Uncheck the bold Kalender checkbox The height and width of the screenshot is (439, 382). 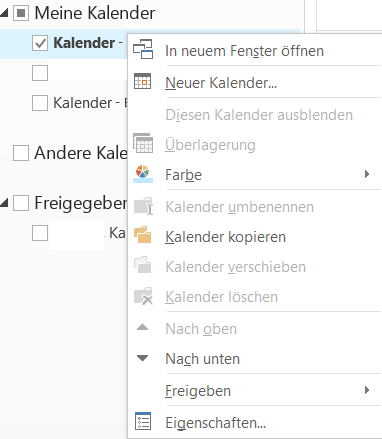[40, 43]
